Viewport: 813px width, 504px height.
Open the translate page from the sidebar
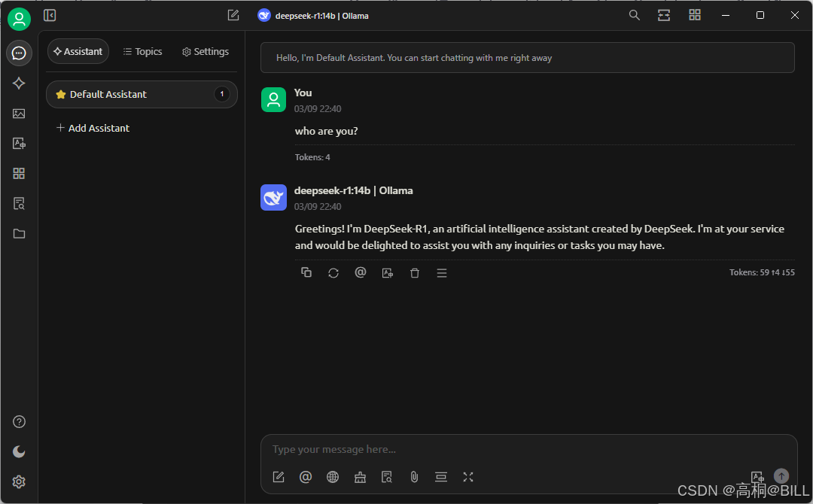pyautogui.click(x=19, y=144)
